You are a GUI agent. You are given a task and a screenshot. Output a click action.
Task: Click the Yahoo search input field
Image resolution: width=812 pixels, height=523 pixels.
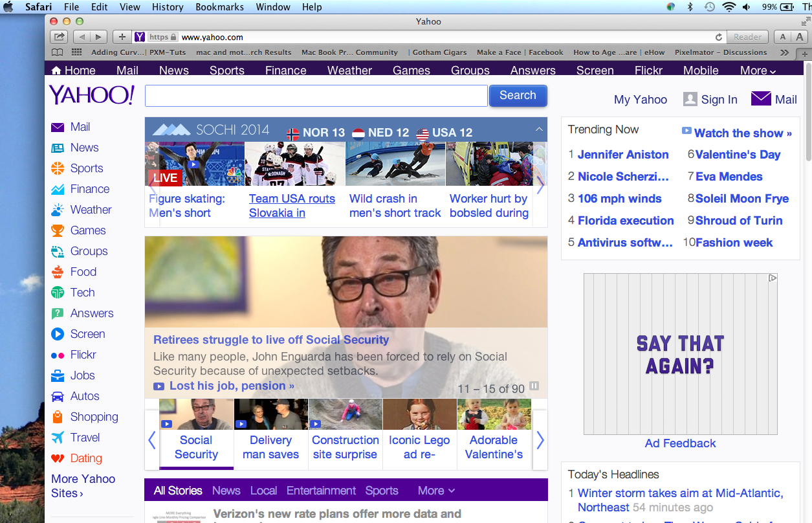point(316,96)
